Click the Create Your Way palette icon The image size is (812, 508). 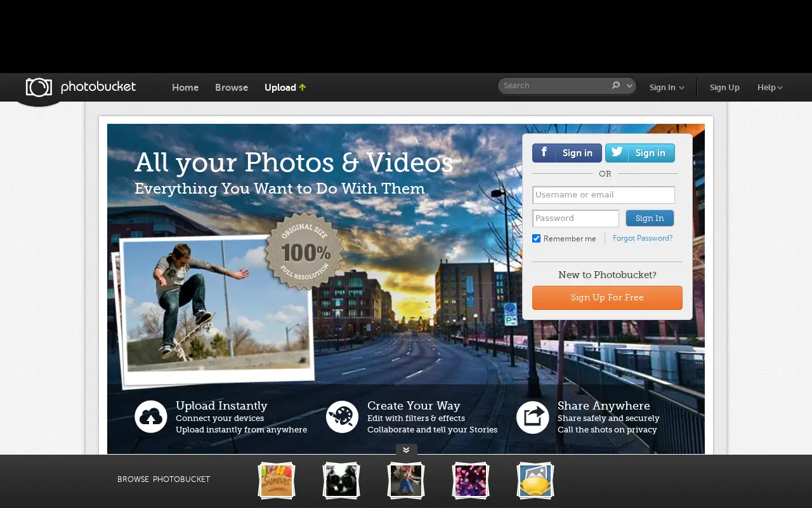pyautogui.click(x=343, y=417)
